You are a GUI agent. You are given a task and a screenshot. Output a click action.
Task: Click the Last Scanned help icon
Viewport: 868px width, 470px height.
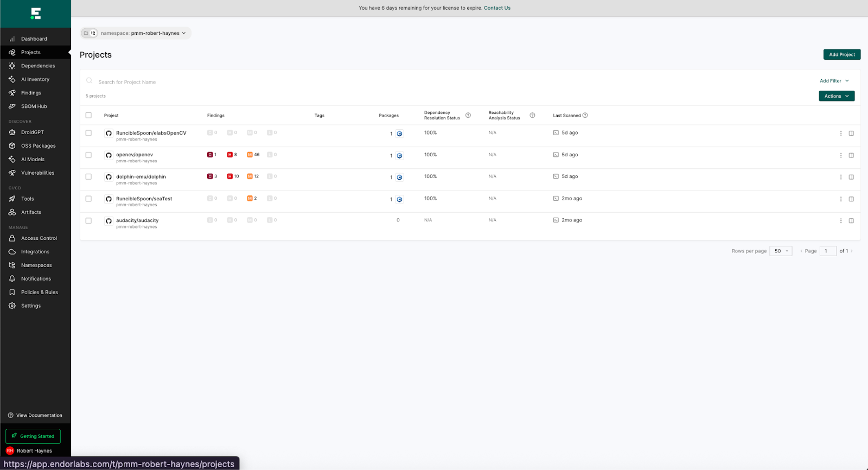[x=585, y=115]
